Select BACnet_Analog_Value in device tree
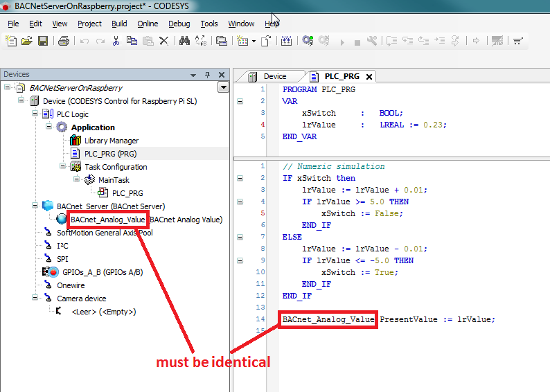Image resolution: width=550 pixels, height=392 pixels. 107,220
